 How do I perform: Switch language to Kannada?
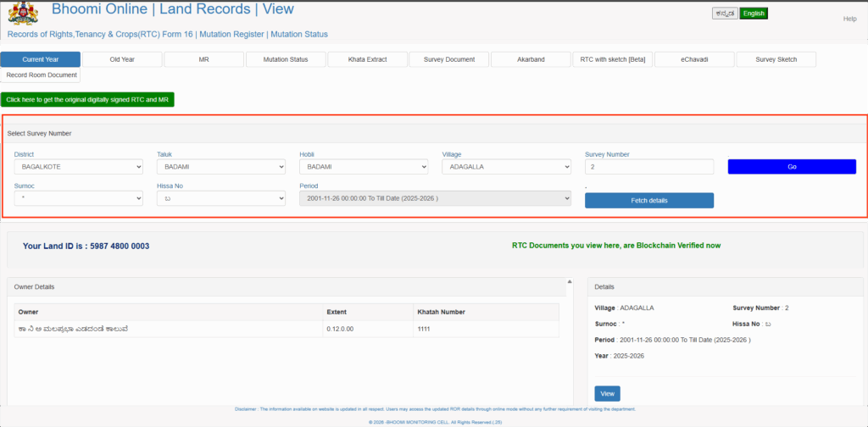point(725,14)
